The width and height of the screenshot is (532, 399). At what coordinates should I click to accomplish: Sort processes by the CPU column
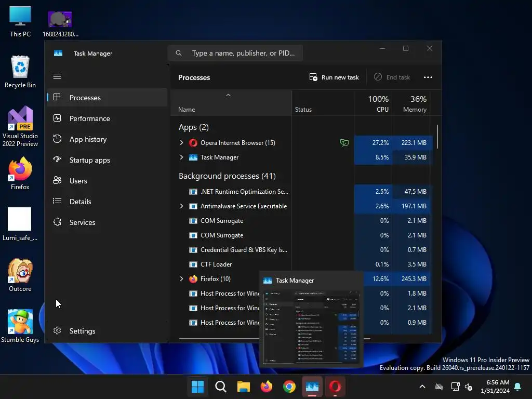(x=373, y=103)
